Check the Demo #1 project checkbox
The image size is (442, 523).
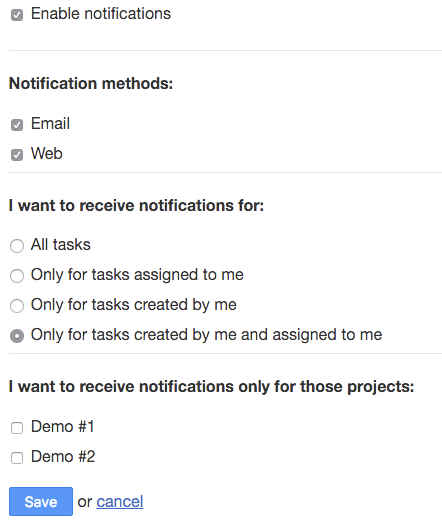coord(17,428)
